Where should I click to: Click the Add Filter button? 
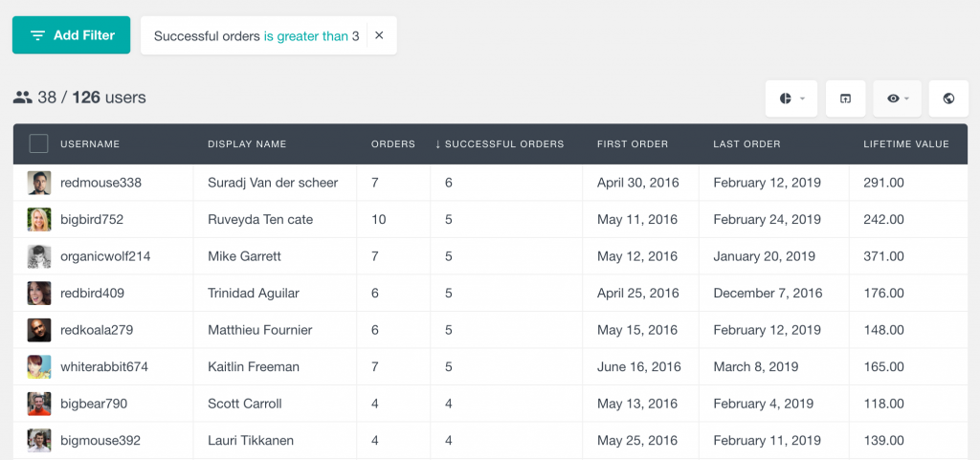coord(71,35)
